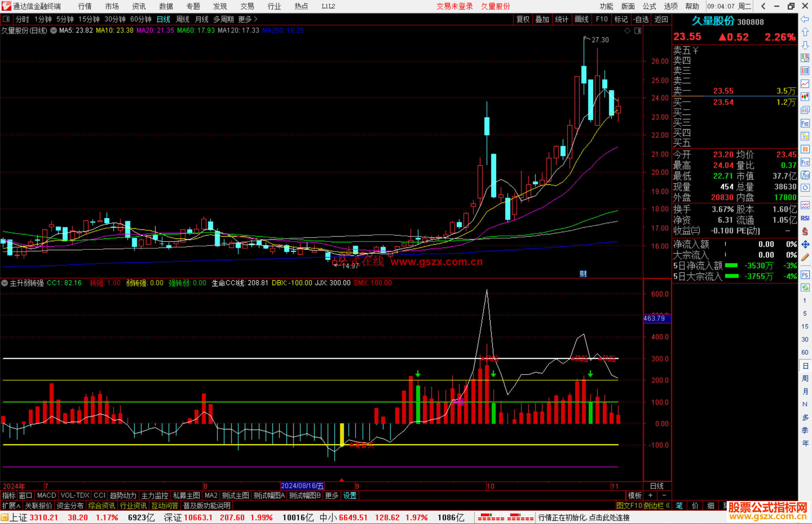Click the 叠加 overlay button
Screen dimensions: 812x524
pyautogui.click(x=542, y=19)
